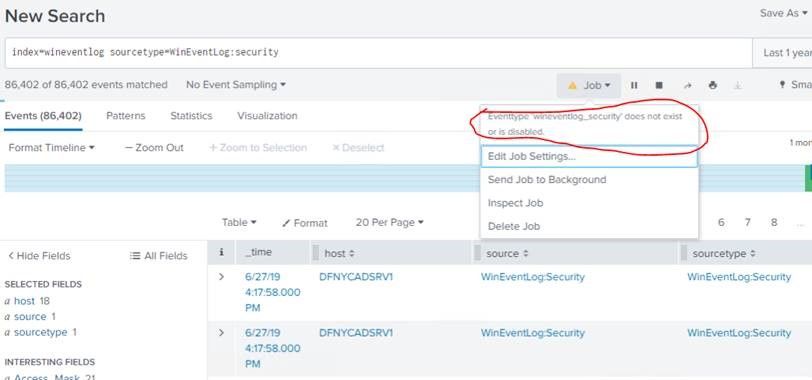812x380 pixels.
Task: Click second row source WinEventLog:Security value
Action: 533,332
